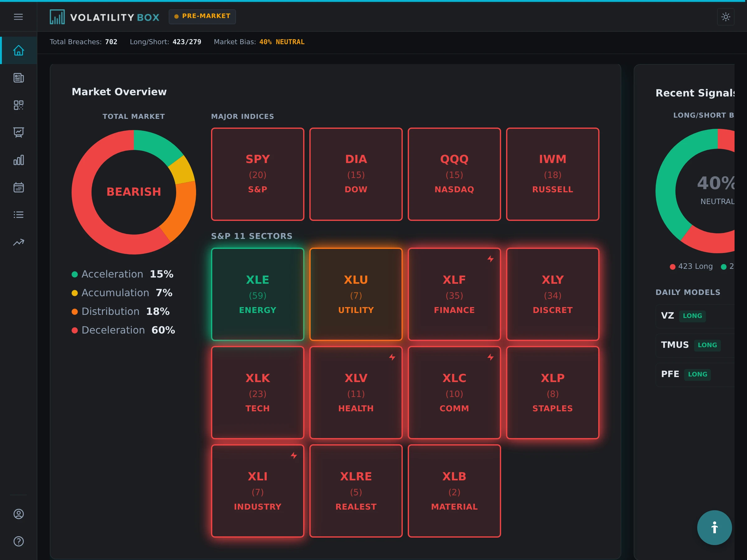
Task: Click the Accumulation 7% legend entry
Action: [122, 293]
